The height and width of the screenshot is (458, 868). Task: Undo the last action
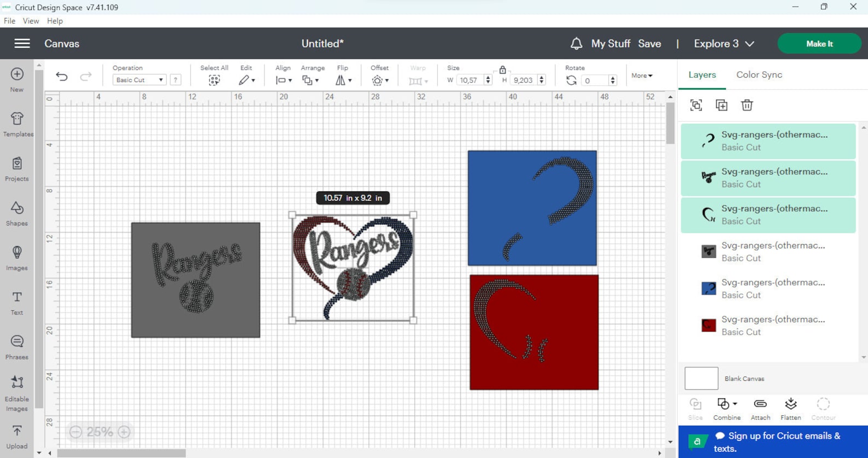coord(62,77)
